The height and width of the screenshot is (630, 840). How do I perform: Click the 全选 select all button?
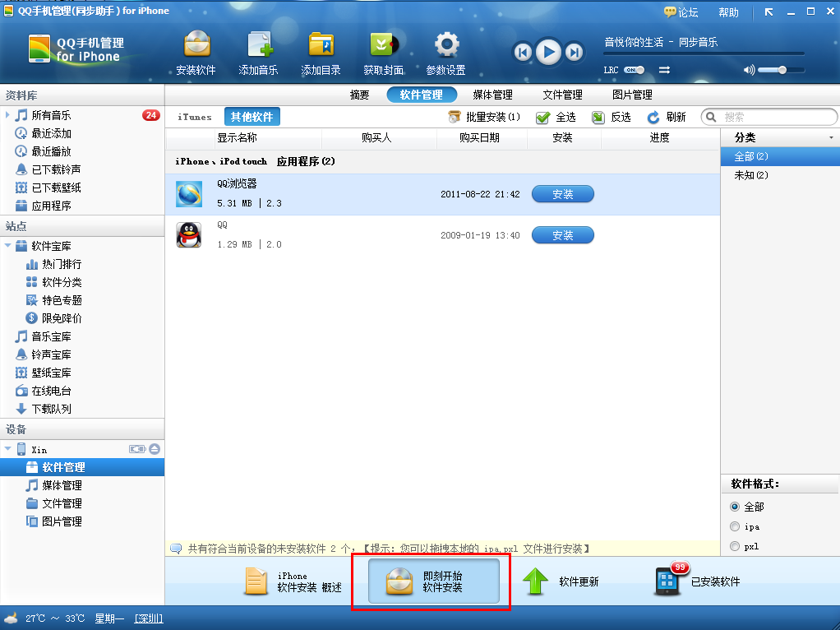556,117
